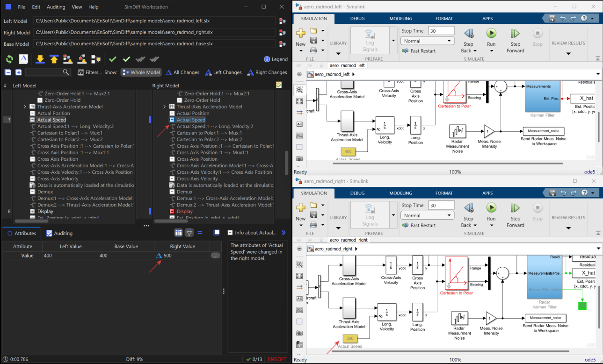Screen dimensions: 603x364
Task: Click Step Back in left Simulink window
Action: 468,40
